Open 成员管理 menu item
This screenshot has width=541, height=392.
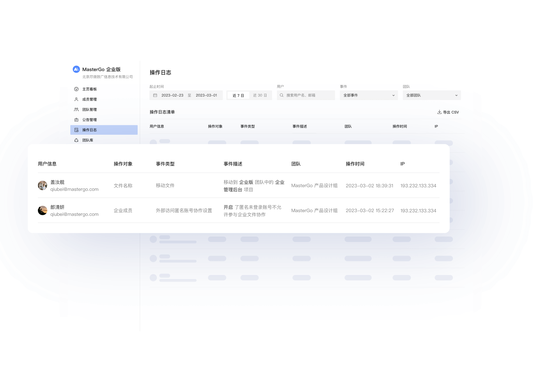89,99
